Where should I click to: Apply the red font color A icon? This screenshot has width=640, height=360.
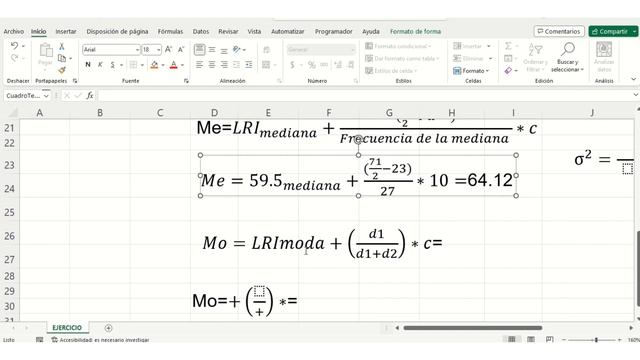click(x=173, y=64)
